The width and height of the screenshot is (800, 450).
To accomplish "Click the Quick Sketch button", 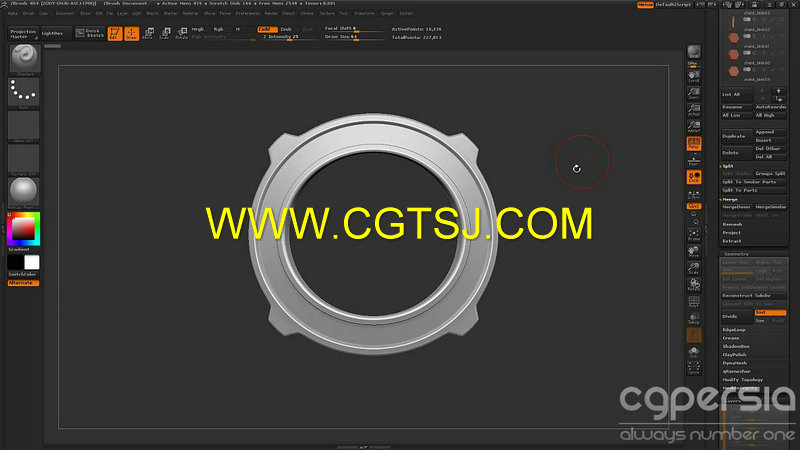I will coord(90,33).
